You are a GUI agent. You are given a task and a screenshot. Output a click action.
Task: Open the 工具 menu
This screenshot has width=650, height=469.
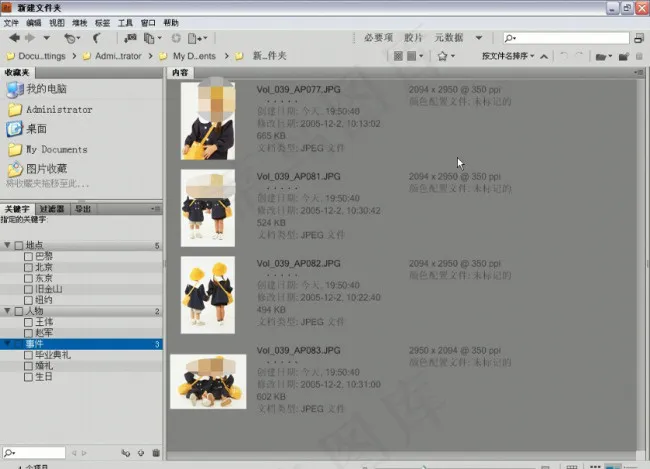pyautogui.click(x=124, y=22)
